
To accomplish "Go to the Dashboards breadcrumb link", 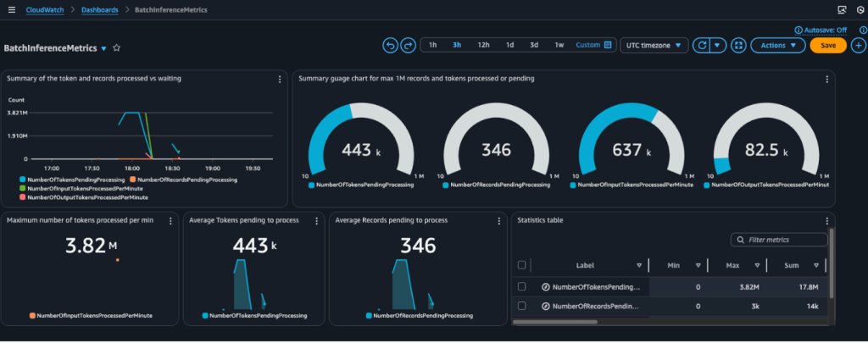I will [x=100, y=9].
